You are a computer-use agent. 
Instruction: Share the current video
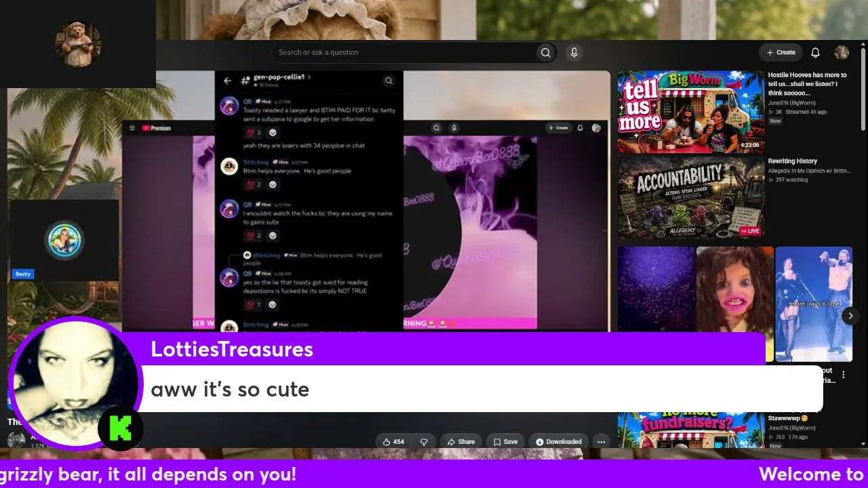point(461,442)
